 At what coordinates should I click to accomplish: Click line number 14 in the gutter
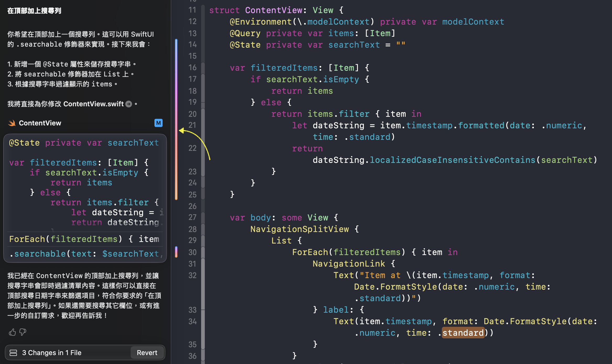coord(192,45)
